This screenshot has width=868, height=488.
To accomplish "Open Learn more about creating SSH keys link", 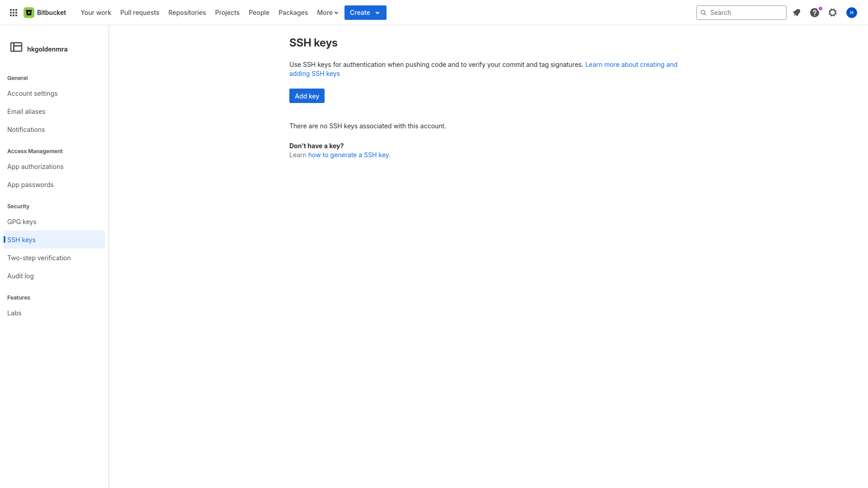I will point(631,65).
